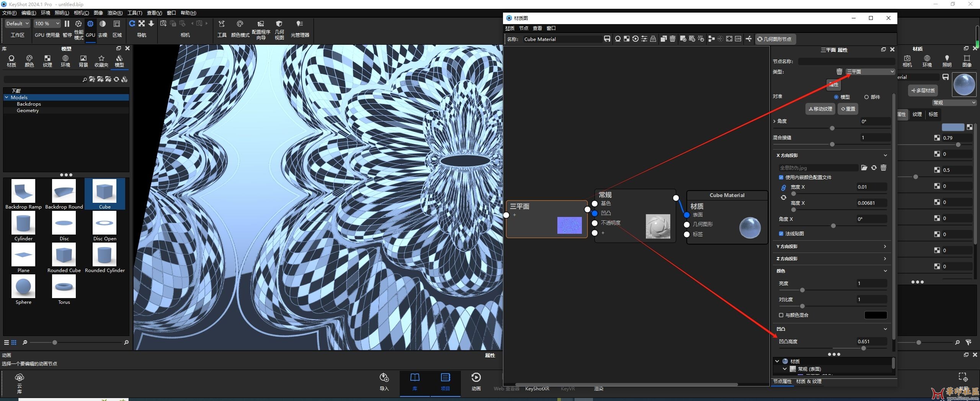Click the 重置 button
The image size is (980, 401).
pyautogui.click(x=848, y=109)
